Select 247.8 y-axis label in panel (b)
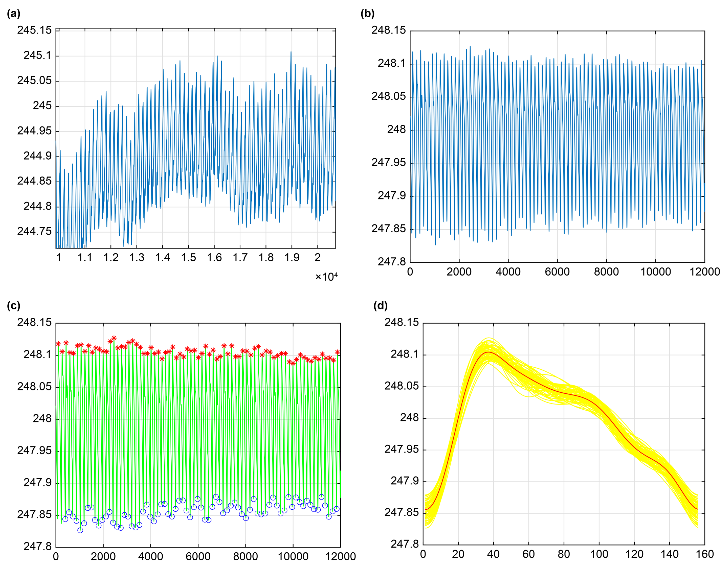 point(392,262)
